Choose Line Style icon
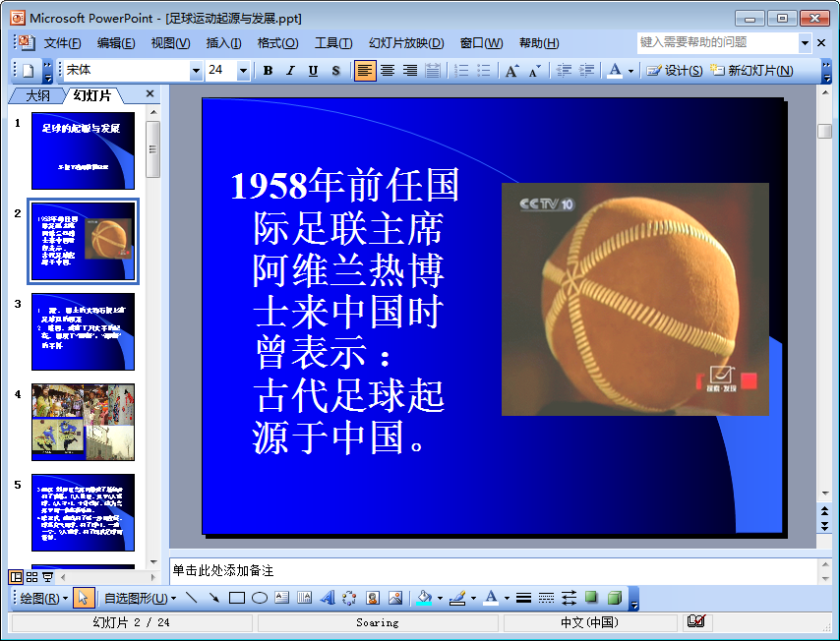840x641 pixels. [523, 598]
